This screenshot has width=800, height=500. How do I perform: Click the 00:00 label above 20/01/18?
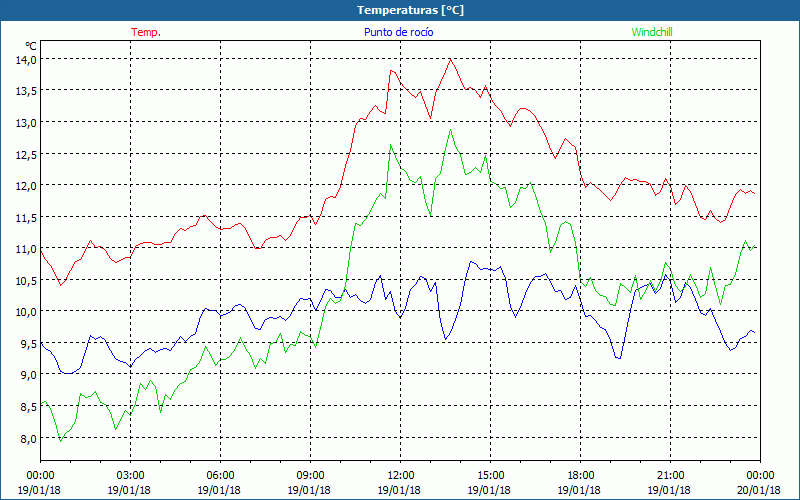tap(760, 476)
